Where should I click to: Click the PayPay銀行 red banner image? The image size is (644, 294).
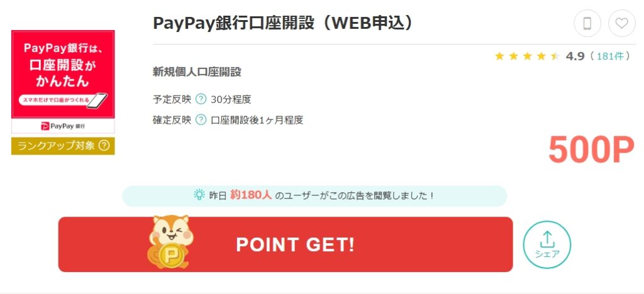63,74
